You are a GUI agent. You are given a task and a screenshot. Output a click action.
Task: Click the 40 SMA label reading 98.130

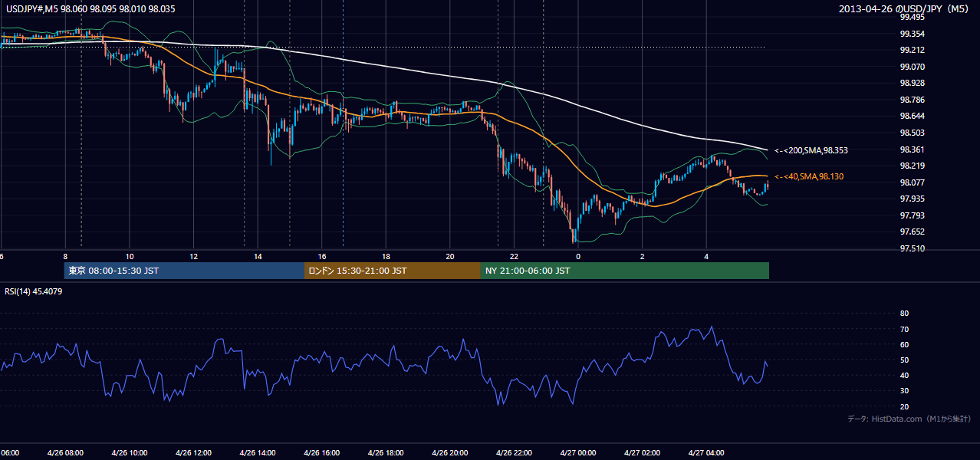(809, 176)
